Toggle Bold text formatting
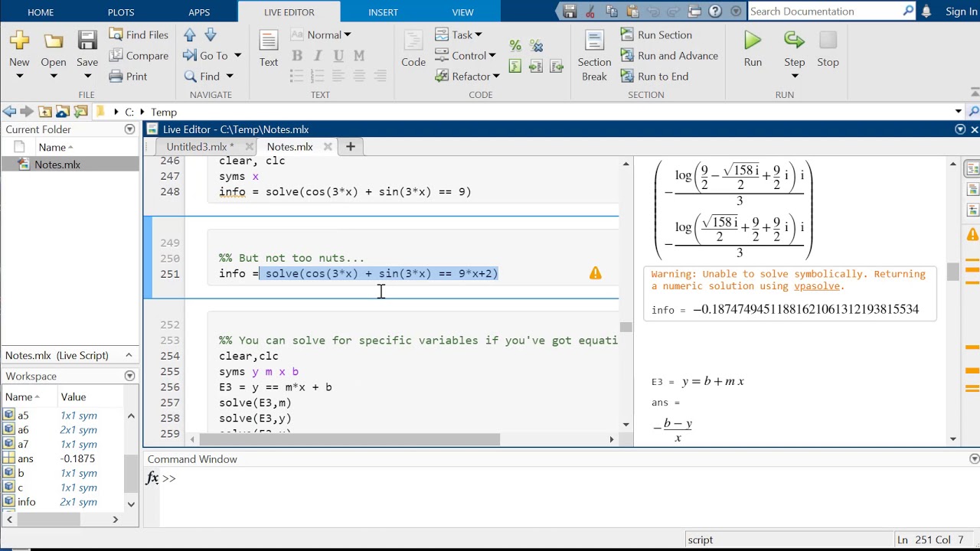980x551 pixels. point(297,55)
